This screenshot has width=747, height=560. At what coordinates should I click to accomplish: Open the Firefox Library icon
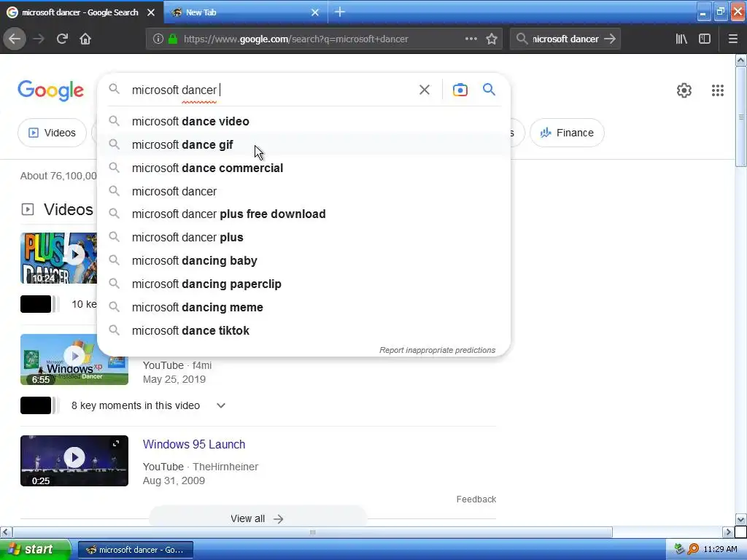(x=681, y=39)
